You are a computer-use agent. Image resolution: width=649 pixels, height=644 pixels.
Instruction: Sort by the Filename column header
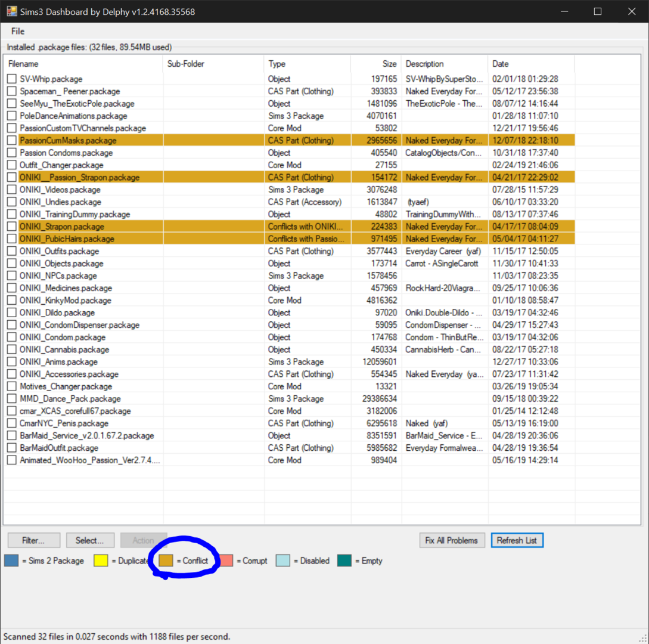84,64
